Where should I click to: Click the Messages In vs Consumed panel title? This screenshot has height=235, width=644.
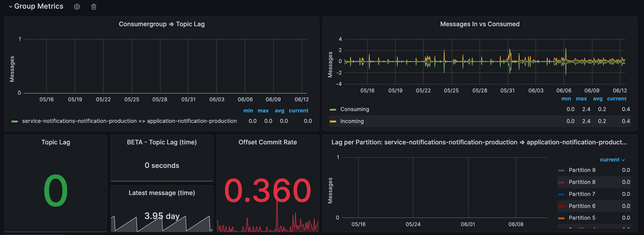pos(480,24)
